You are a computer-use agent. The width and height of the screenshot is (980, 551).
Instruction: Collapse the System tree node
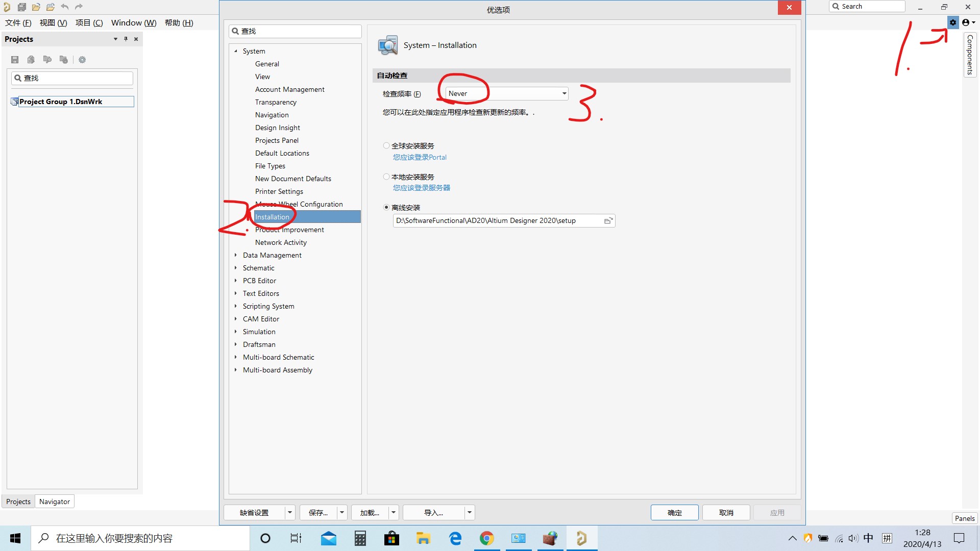point(236,51)
